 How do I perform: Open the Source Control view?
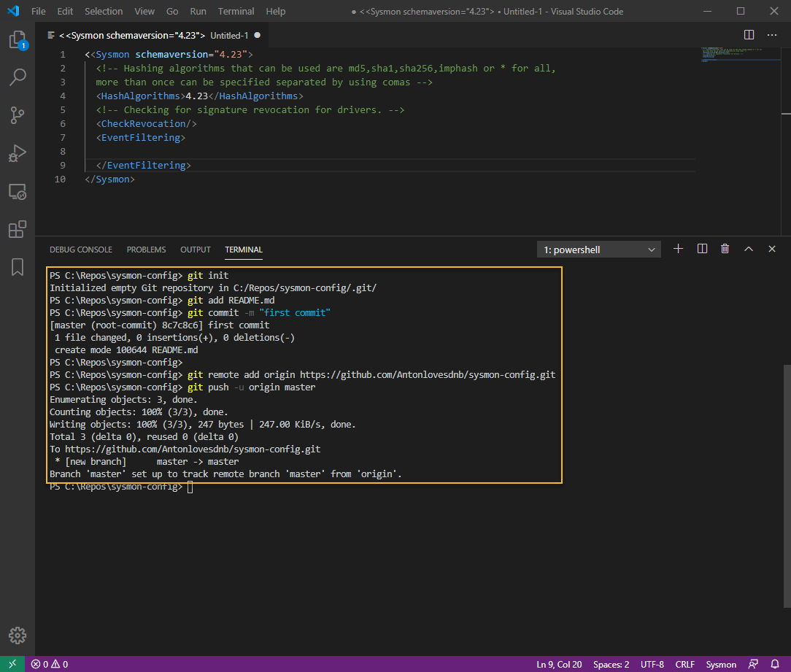18,115
